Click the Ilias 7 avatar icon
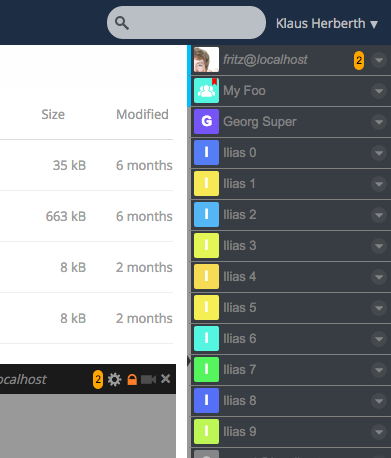Image resolution: width=391 pixels, height=458 pixels. coord(206,370)
